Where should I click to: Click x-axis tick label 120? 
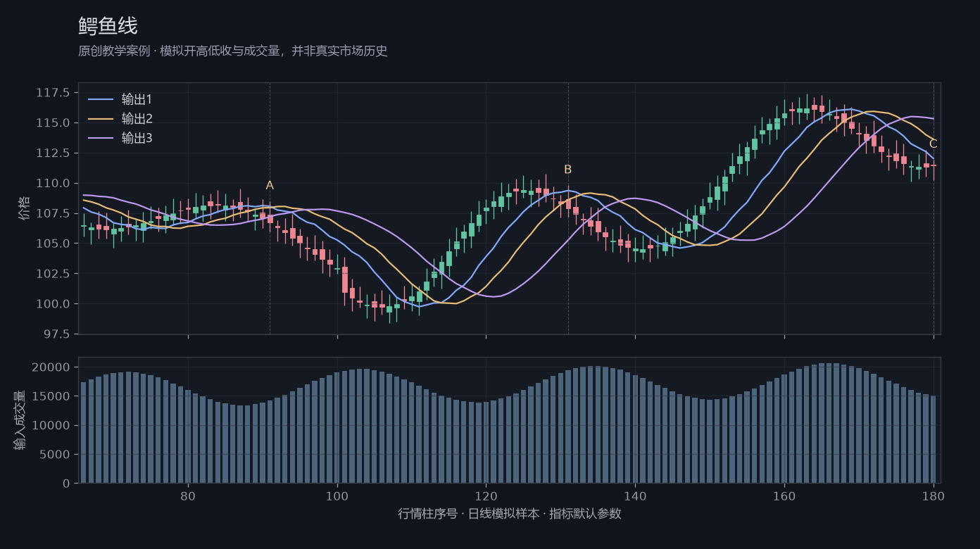click(486, 496)
